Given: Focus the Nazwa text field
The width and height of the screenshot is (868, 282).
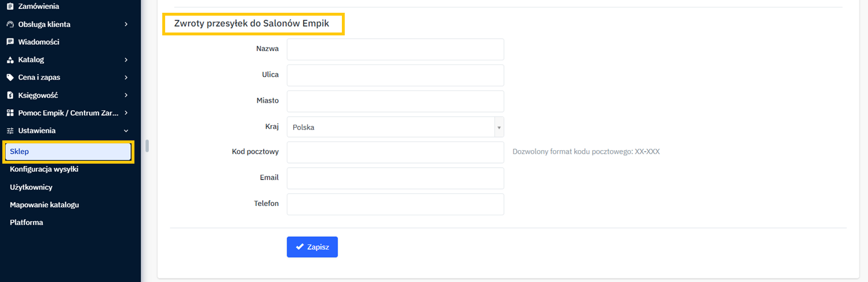Looking at the screenshot, I should 395,49.
